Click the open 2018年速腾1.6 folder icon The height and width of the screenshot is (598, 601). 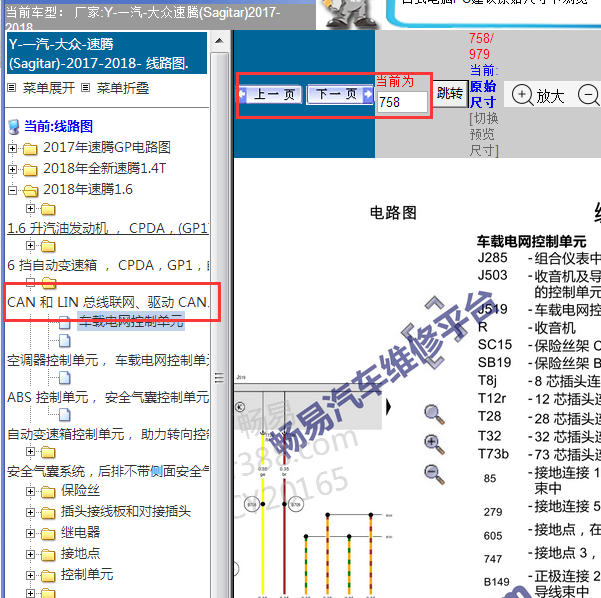click(x=30, y=191)
